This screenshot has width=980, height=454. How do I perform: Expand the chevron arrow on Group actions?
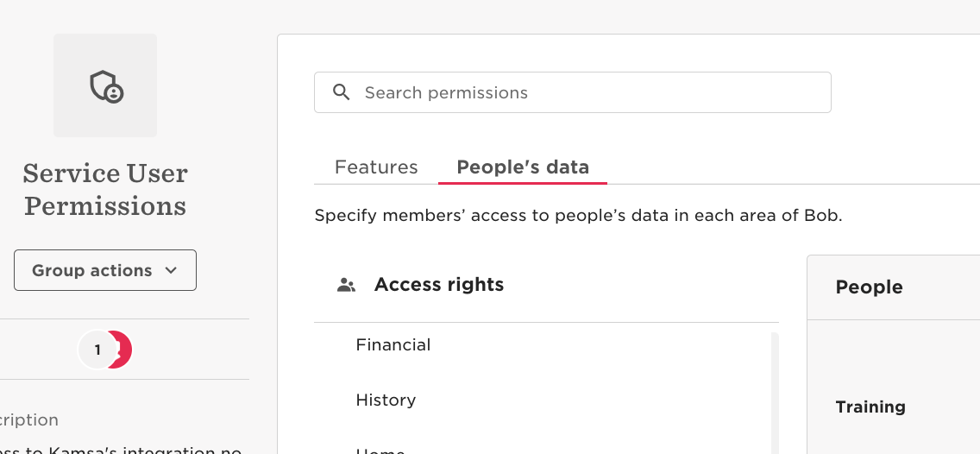pos(172,270)
